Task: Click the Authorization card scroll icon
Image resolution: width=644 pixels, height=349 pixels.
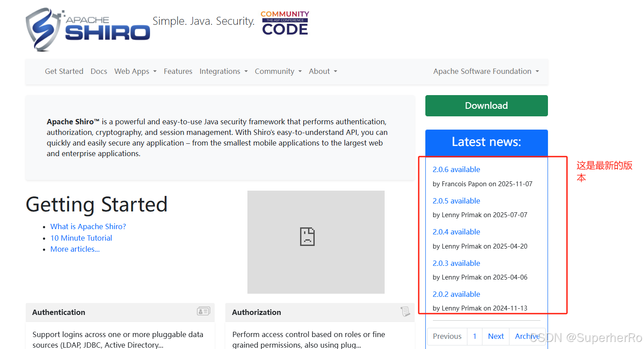Action: coord(405,311)
